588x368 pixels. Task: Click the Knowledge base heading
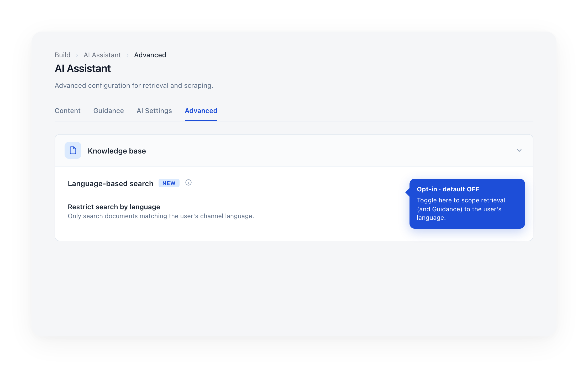(x=117, y=151)
